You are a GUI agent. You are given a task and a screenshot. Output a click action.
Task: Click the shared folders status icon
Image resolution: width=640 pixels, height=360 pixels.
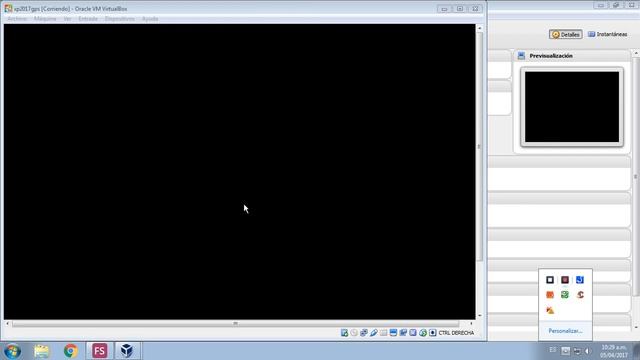(x=383, y=333)
